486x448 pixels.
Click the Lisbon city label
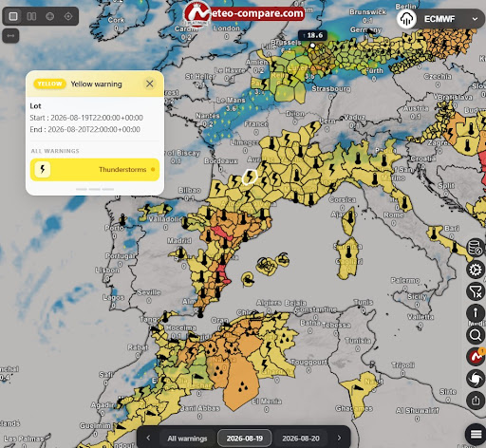107,271
